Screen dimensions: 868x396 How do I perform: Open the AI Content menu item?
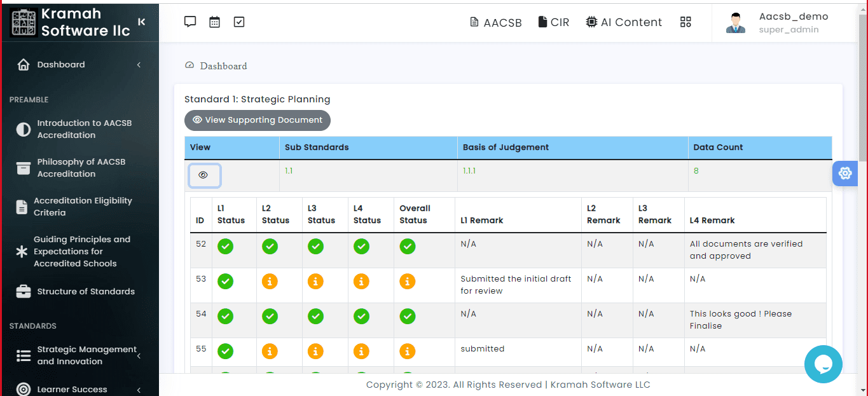624,22
